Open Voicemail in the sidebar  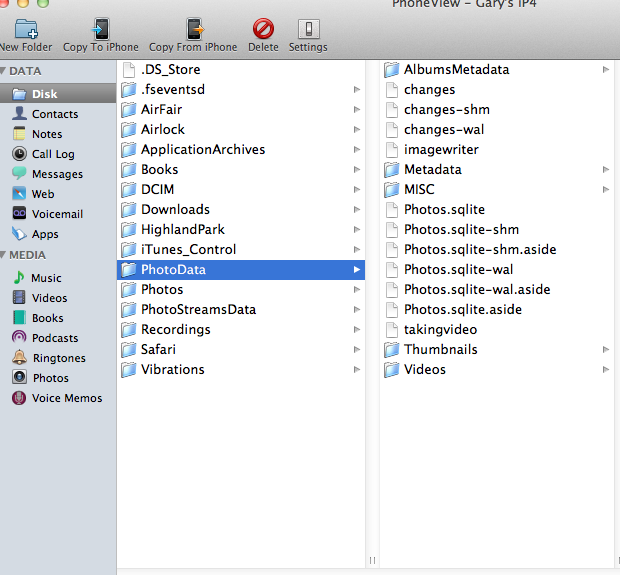click(58, 214)
